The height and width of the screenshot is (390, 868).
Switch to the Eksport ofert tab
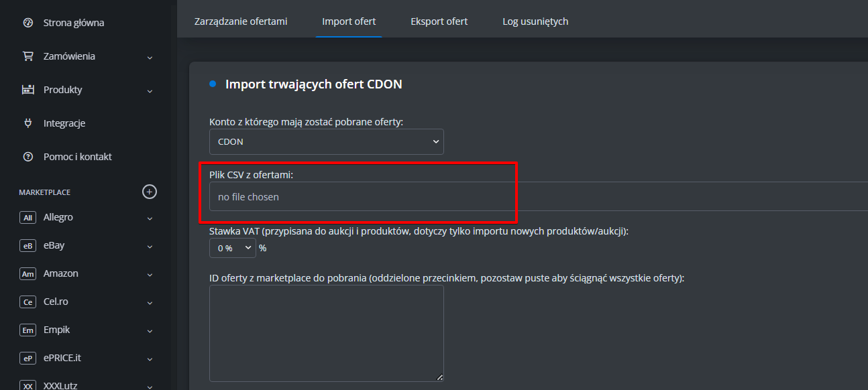click(x=439, y=21)
